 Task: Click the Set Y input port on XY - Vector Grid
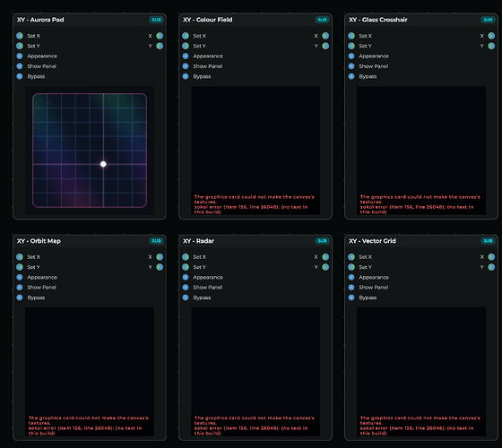pyautogui.click(x=351, y=267)
